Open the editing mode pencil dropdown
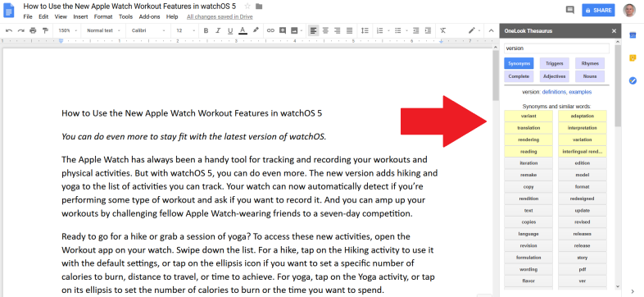The width and height of the screenshot is (644, 297). tap(474, 30)
